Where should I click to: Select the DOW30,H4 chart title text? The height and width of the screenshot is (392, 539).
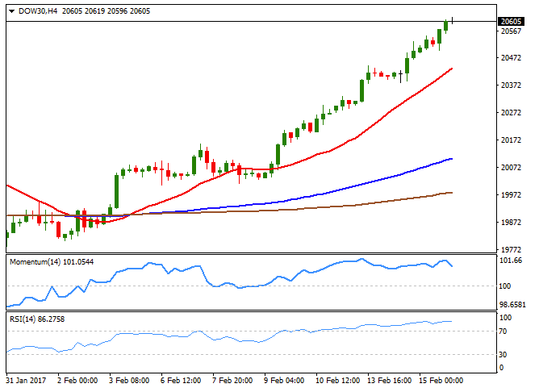point(38,11)
